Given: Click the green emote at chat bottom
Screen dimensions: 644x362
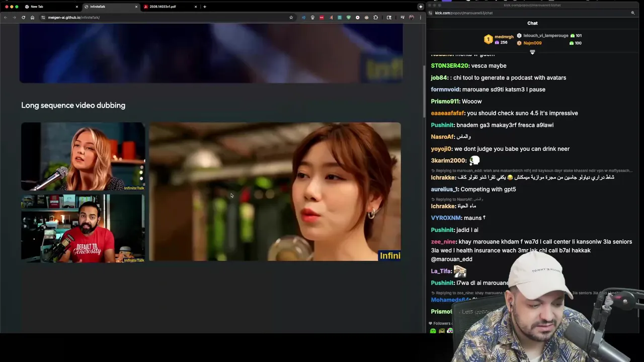Looking at the screenshot, I should [433, 331].
